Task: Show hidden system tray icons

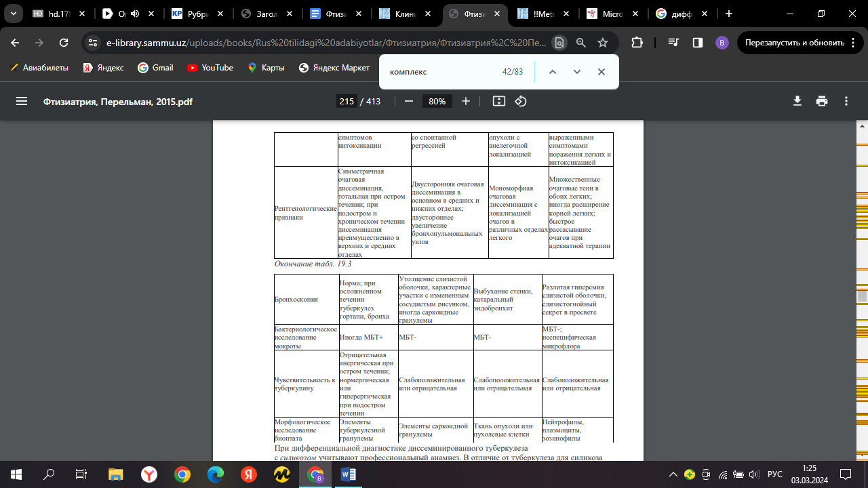Action: point(673,474)
